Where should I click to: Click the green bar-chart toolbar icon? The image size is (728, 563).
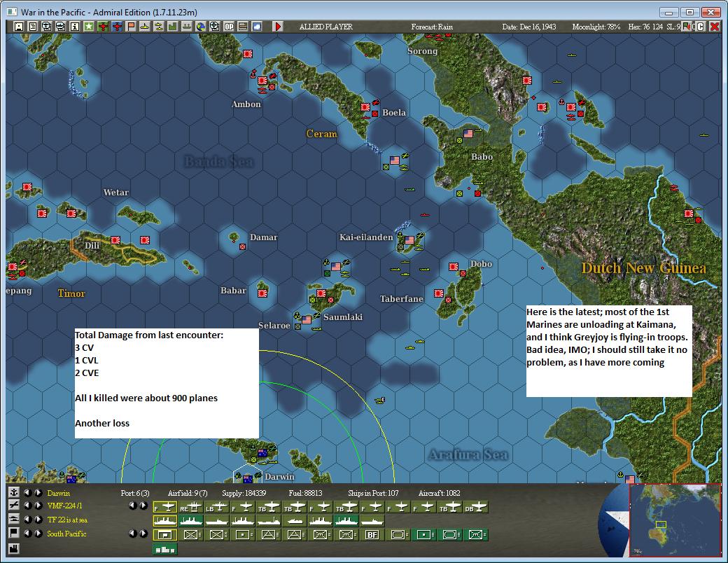pyautogui.click(x=173, y=27)
